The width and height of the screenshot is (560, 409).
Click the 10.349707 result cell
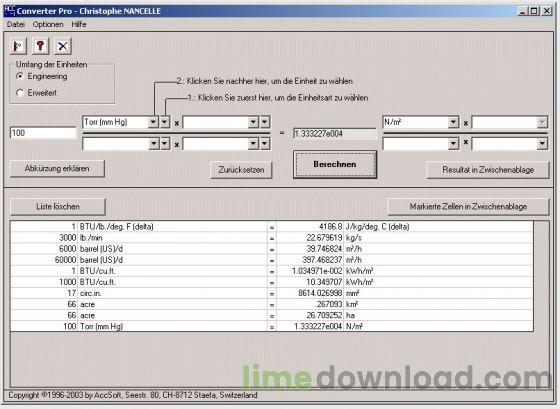point(310,282)
